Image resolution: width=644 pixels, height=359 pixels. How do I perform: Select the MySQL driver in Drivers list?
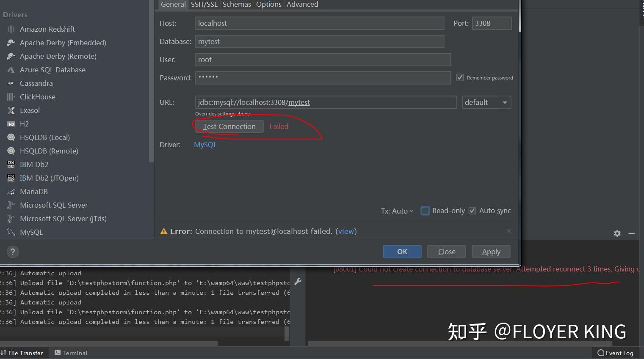pyautogui.click(x=31, y=232)
